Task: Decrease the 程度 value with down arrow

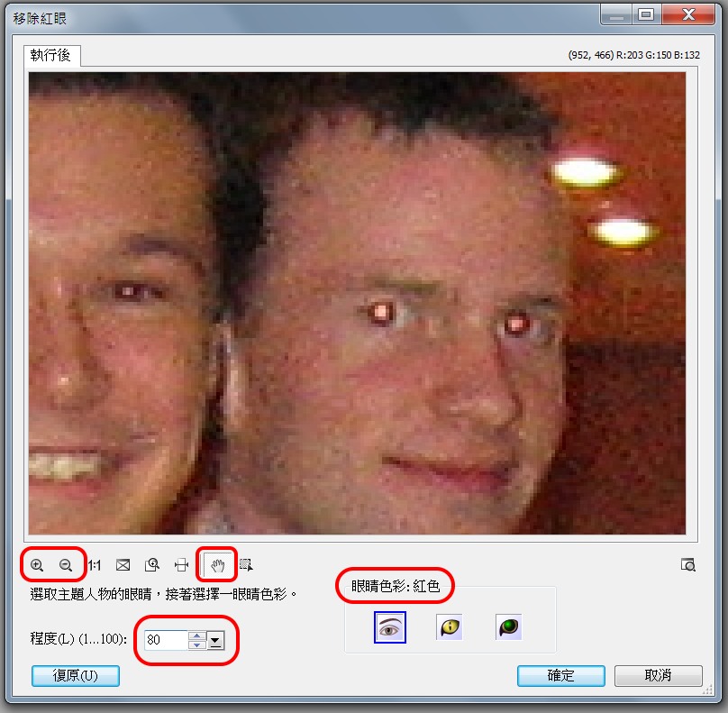Action: coord(196,645)
